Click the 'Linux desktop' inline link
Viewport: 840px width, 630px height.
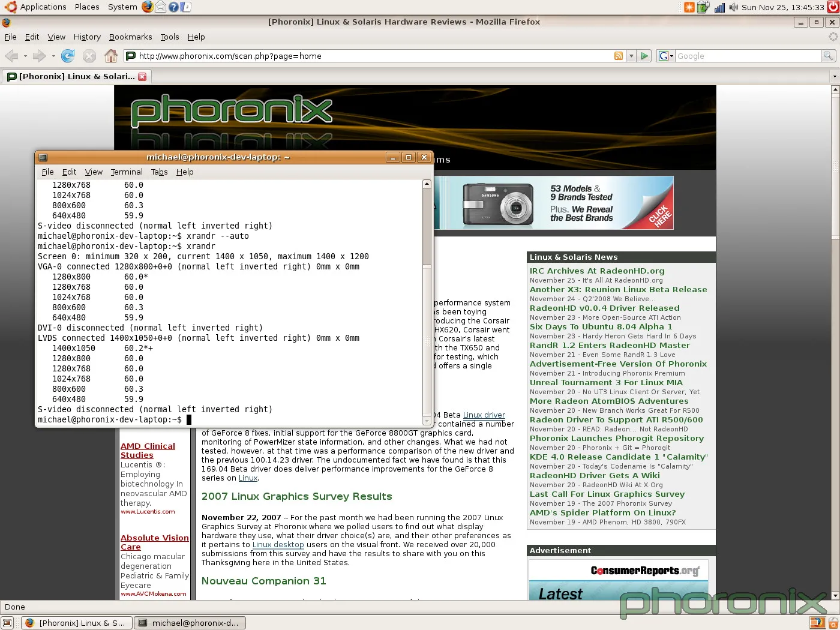click(278, 545)
